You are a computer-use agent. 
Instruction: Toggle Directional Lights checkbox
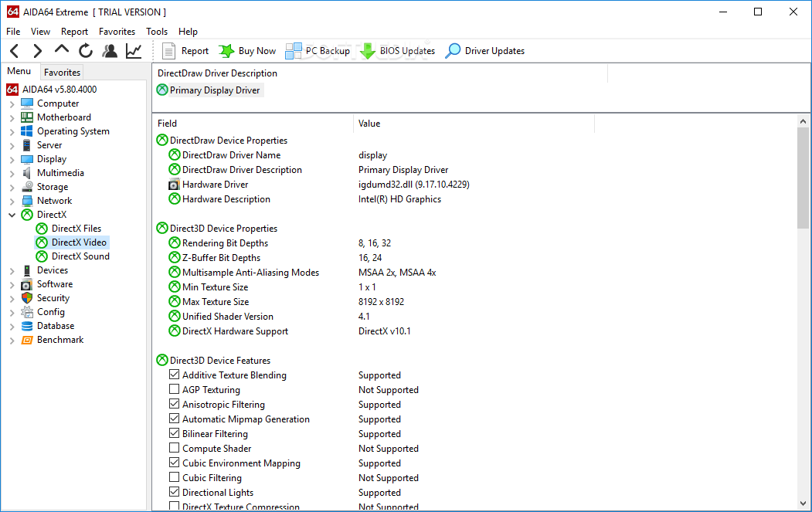[x=175, y=492]
